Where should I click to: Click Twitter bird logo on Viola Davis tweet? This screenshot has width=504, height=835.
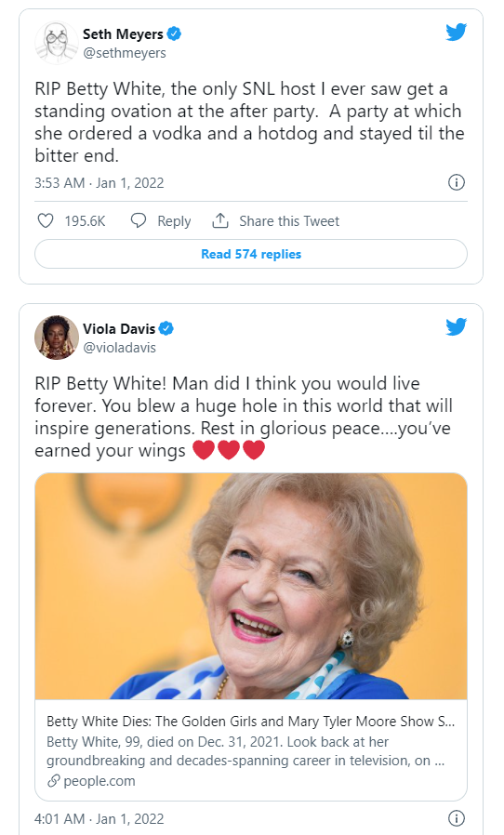pos(456,326)
